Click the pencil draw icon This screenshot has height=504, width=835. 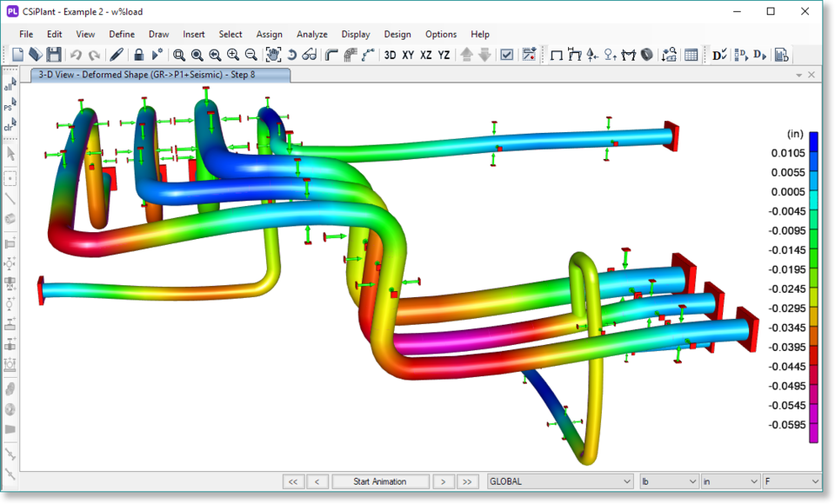(x=117, y=55)
